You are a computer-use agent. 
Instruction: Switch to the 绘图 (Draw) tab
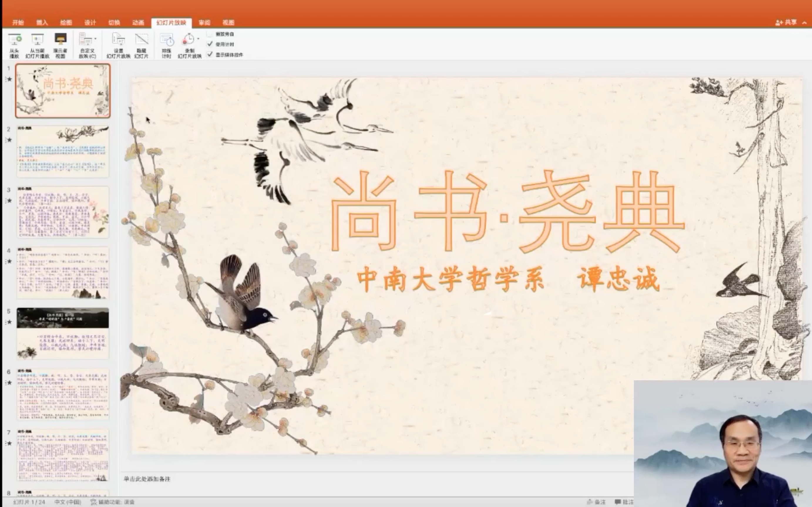[66, 23]
